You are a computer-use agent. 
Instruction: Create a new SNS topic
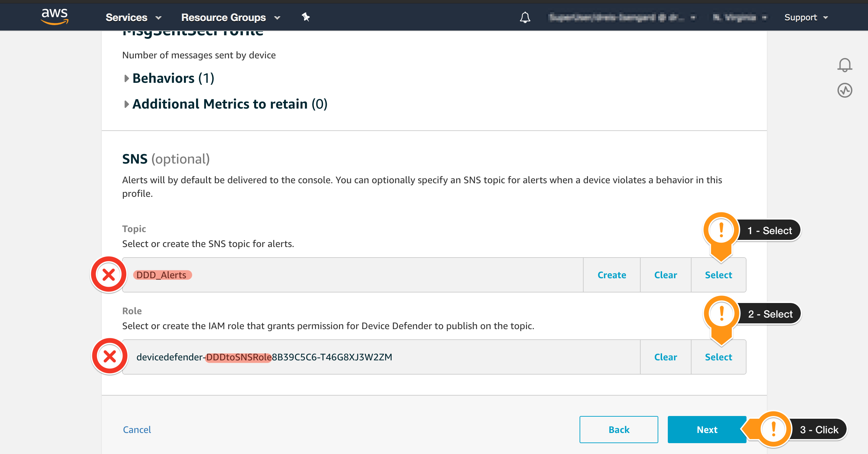pos(612,275)
